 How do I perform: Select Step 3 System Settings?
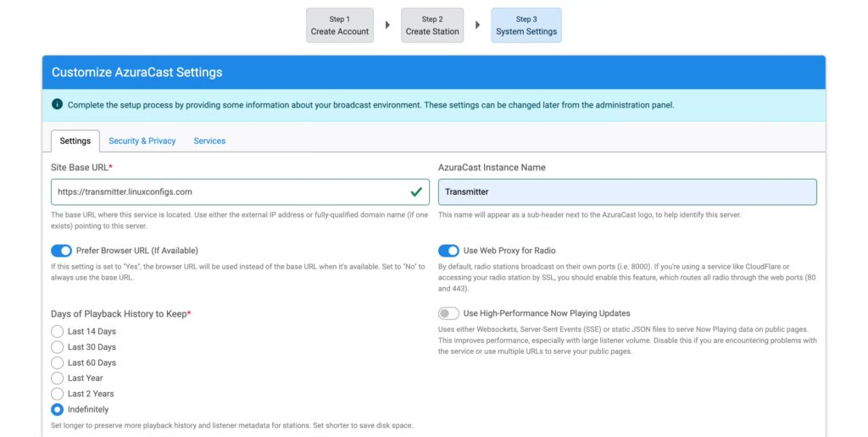(526, 25)
